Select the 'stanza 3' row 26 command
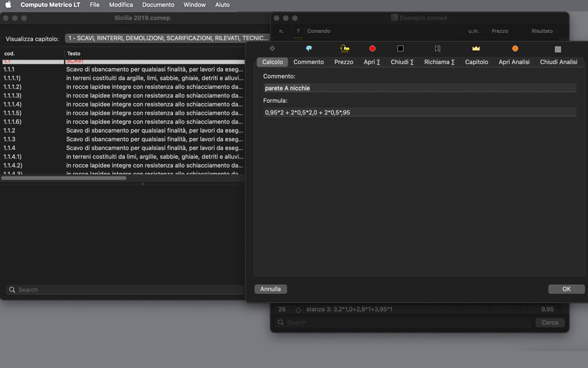588x368 pixels. click(x=349, y=309)
